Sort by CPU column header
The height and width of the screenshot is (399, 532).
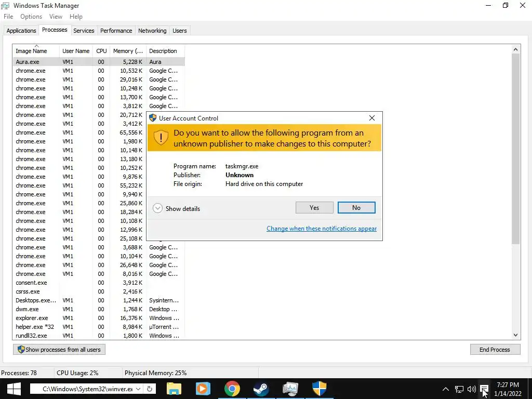click(x=101, y=51)
